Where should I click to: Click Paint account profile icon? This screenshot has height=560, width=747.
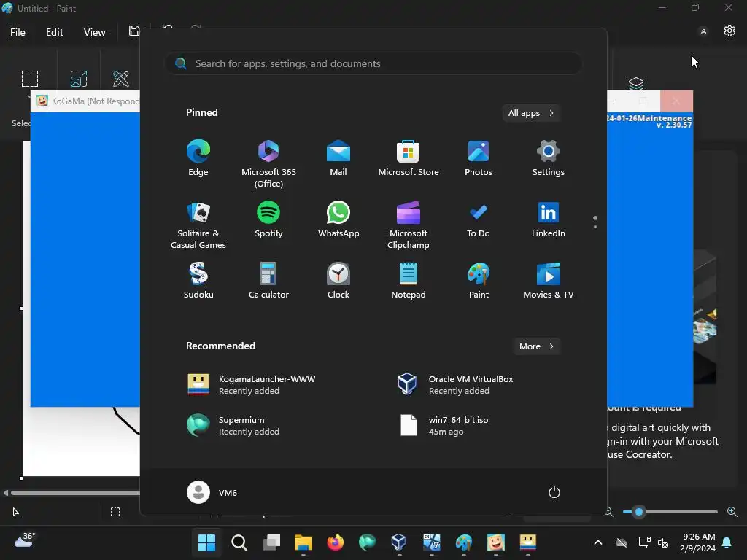coord(703,31)
